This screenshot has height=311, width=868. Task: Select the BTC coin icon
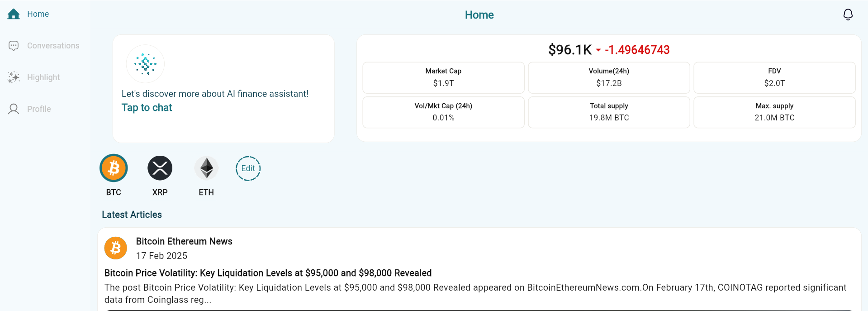click(x=114, y=168)
